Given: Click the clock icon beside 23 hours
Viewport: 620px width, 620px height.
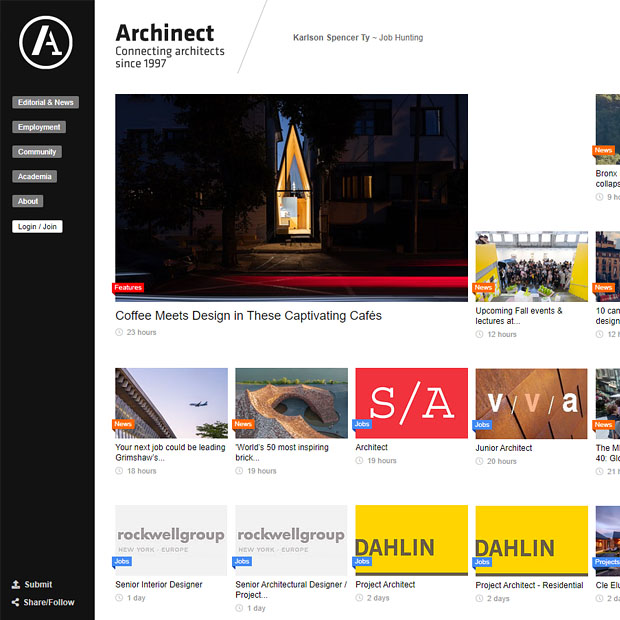Looking at the screenshot, I should tap(119, 332).
